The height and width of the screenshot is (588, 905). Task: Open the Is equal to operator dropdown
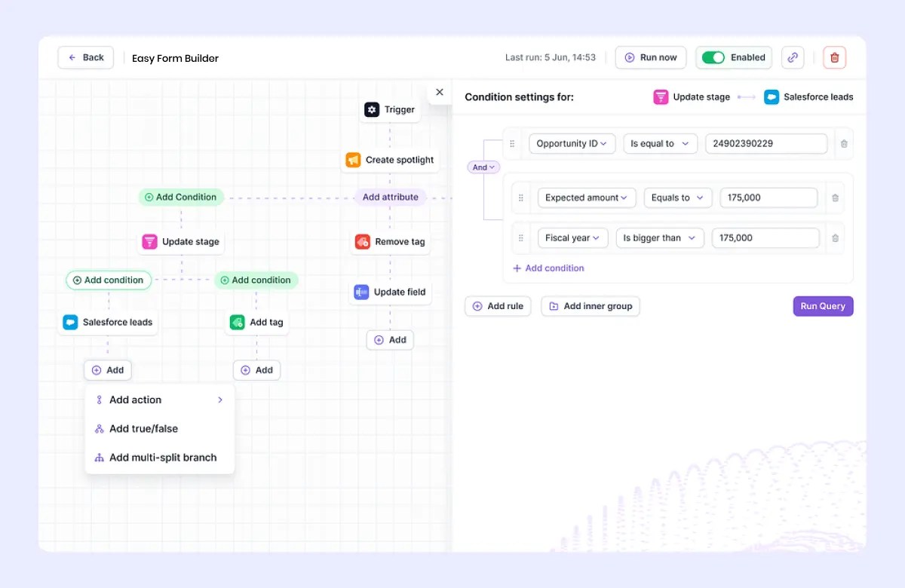660,143
